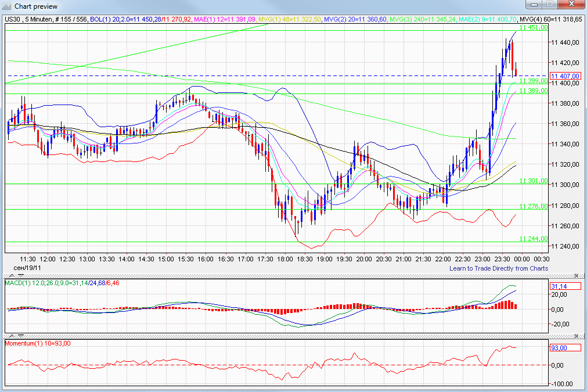Select the MVG(3) 240 indicator label
This screenshot has width=587, height=392.
[423, 19]
